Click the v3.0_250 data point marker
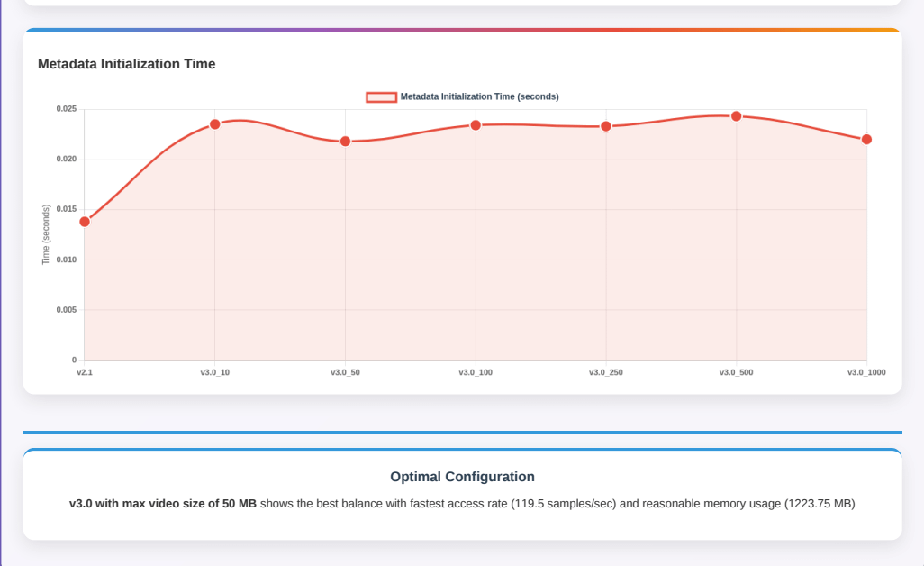Image resolution: width=924 pixels, height=566 pixels. [606, 126]
